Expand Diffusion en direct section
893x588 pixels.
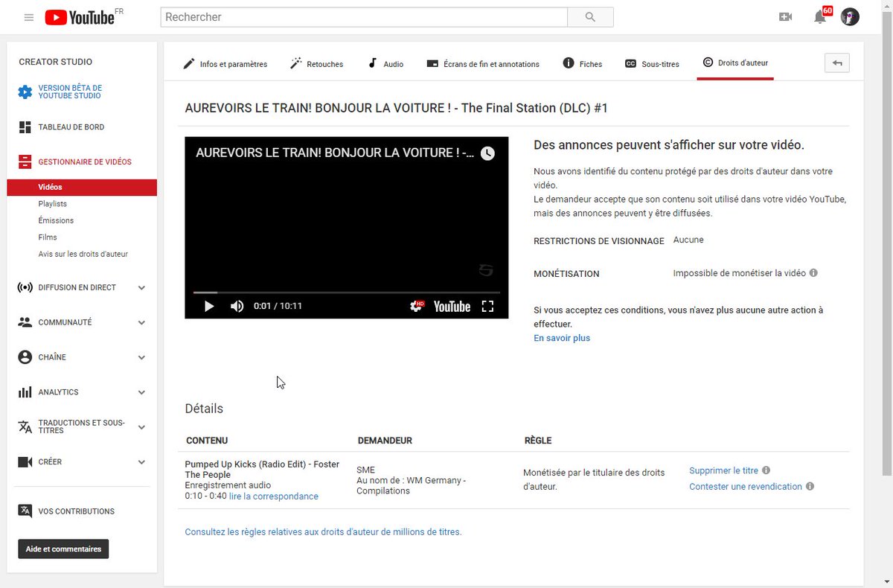141,287
